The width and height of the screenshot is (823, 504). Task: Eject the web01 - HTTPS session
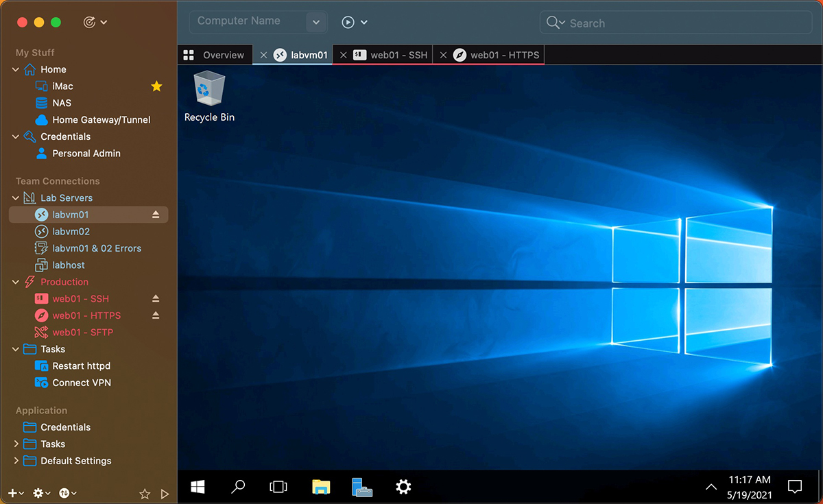pyautogui.click(x=156, y=315)
